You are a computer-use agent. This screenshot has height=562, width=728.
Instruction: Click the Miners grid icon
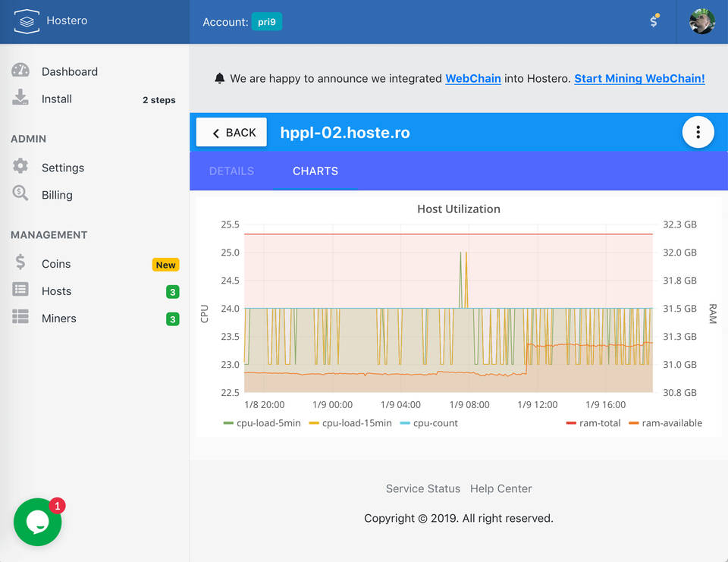coord(20,318)
